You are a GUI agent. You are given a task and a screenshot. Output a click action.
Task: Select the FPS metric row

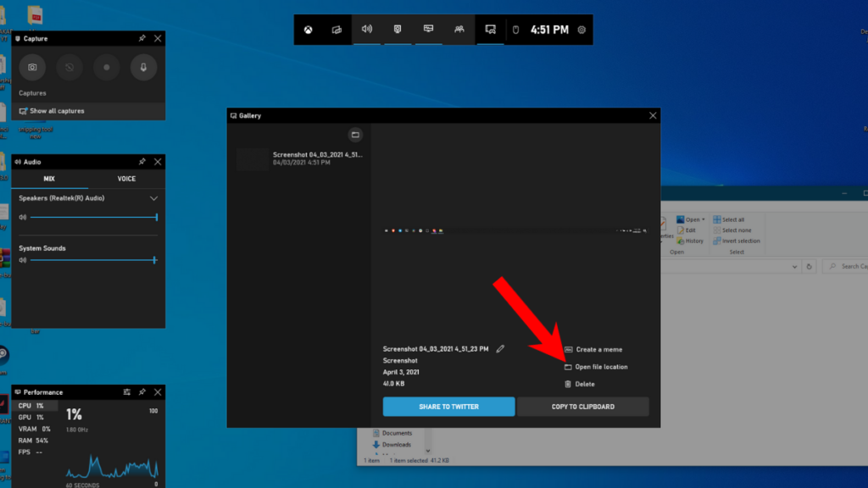click(x=35, y=452)
